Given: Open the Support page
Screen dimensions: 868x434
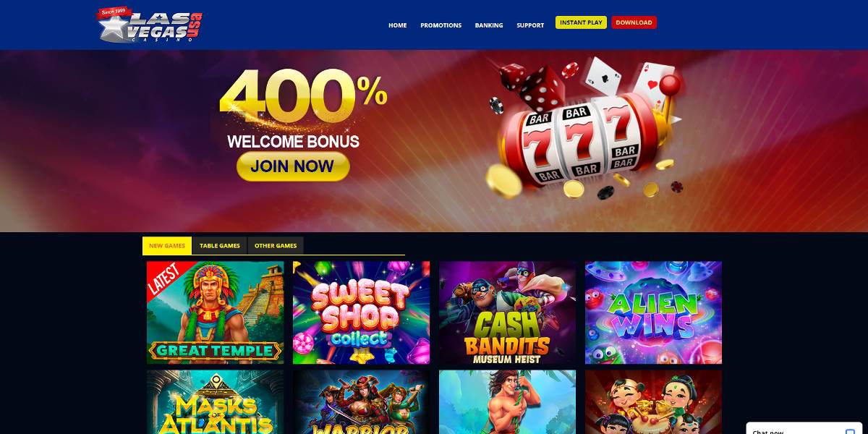Looking at the screenshot, I should click(530, 25).
